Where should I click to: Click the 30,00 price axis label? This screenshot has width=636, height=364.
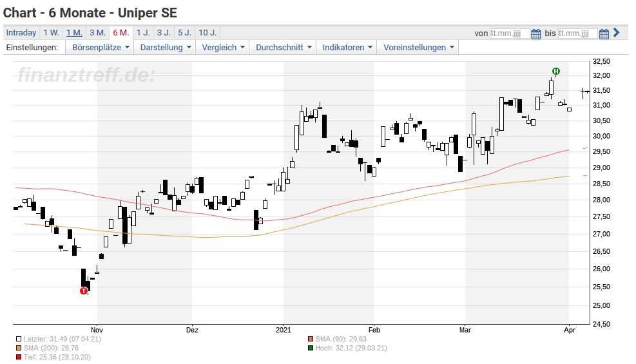[601, 136]
